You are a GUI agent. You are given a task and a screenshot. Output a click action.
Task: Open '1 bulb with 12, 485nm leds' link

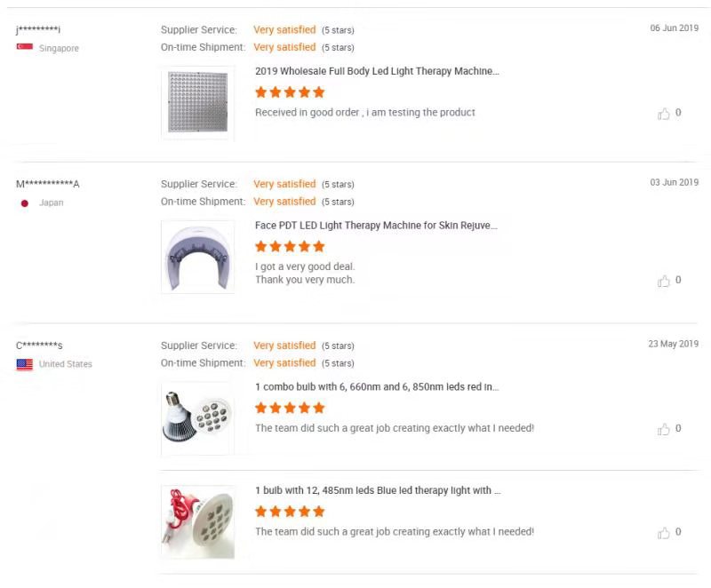[378, 490]
